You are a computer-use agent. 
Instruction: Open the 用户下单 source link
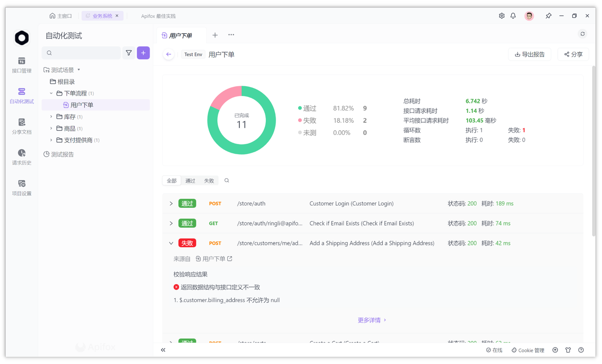[x=214, y=259]
